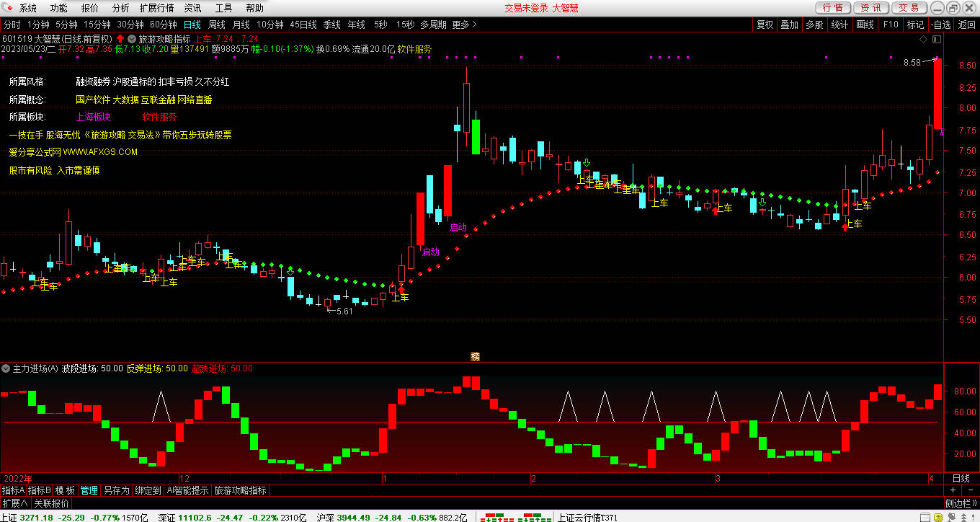Image resolution: width=980 pixels, height=522 pixels.
Task: Click the Dazhihui logo icon in the menu bar
Action: pos(8,8)
